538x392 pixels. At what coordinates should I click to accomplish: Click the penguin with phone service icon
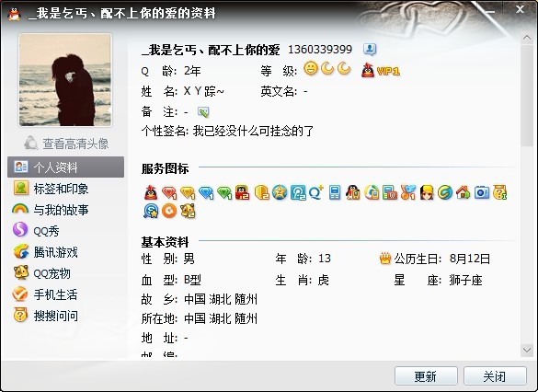(x=353, y=192)
